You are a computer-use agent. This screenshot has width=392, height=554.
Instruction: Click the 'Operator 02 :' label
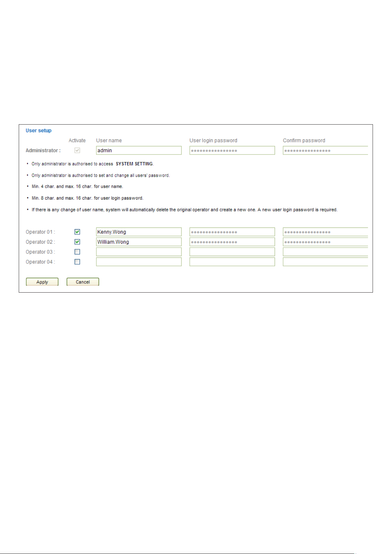click(40, 242)
